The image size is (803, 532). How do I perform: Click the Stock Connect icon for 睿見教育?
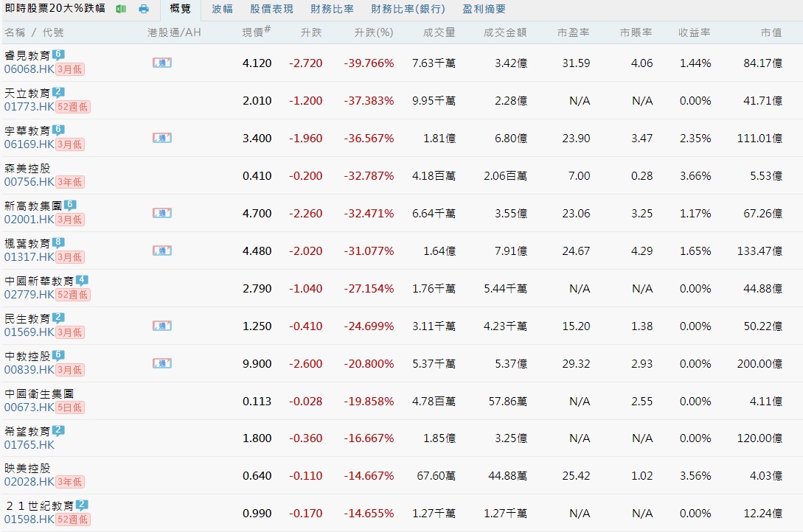pyautogui.click(x=161, y=63)
